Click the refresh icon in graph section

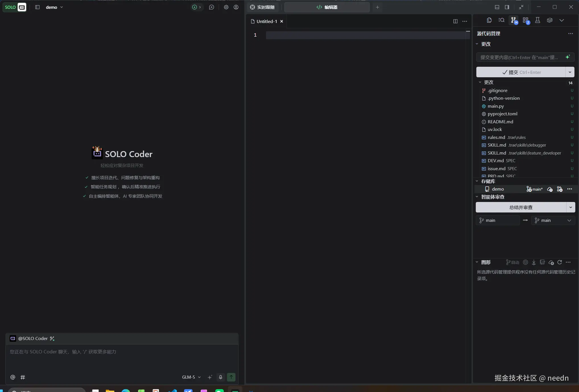click(x=560, y=262)
